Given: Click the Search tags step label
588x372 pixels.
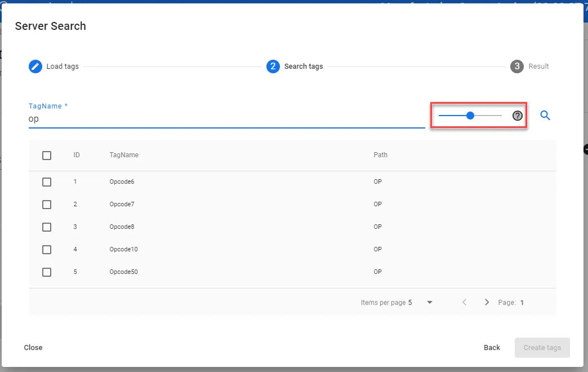Looking at the screenshot, I should point(304,67).
